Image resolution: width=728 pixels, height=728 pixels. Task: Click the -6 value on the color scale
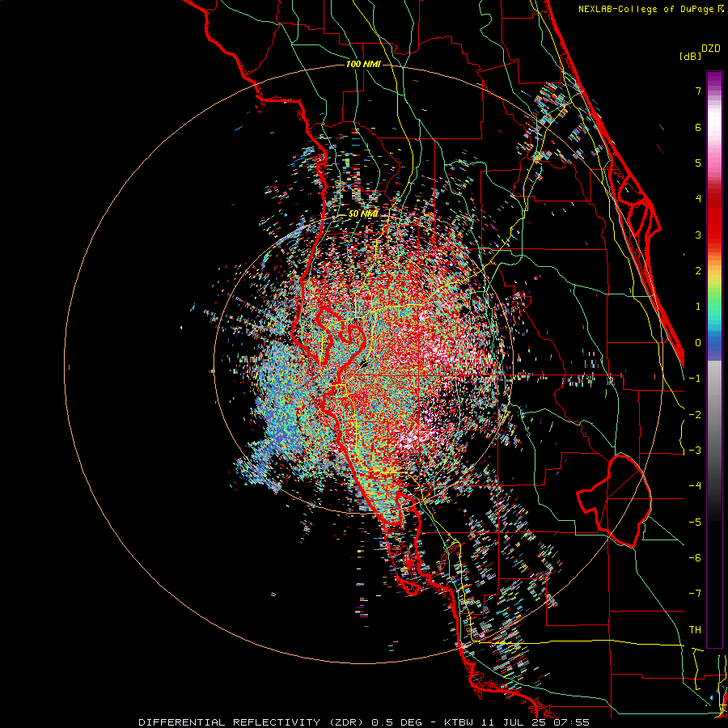(695, 558)
